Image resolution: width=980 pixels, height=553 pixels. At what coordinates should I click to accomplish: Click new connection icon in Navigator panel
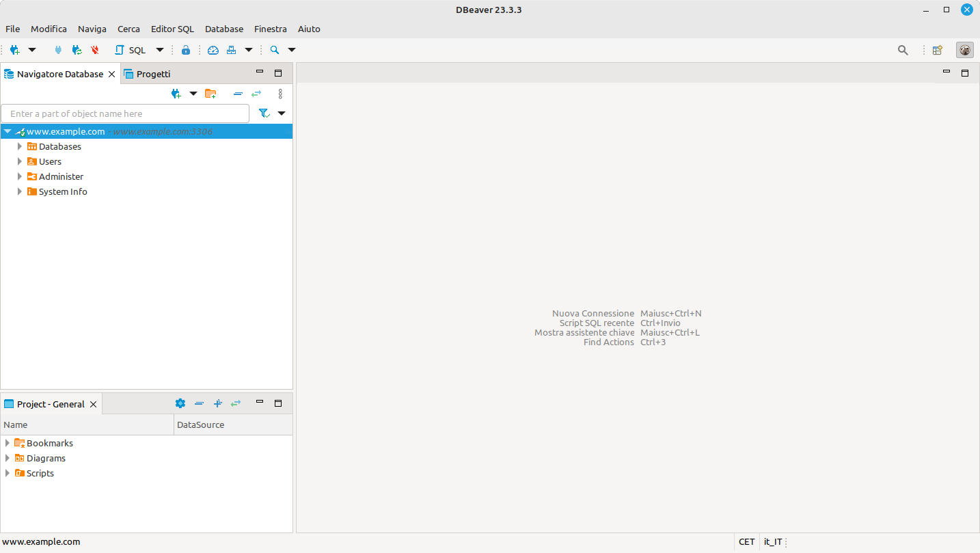tap(176, 94)
